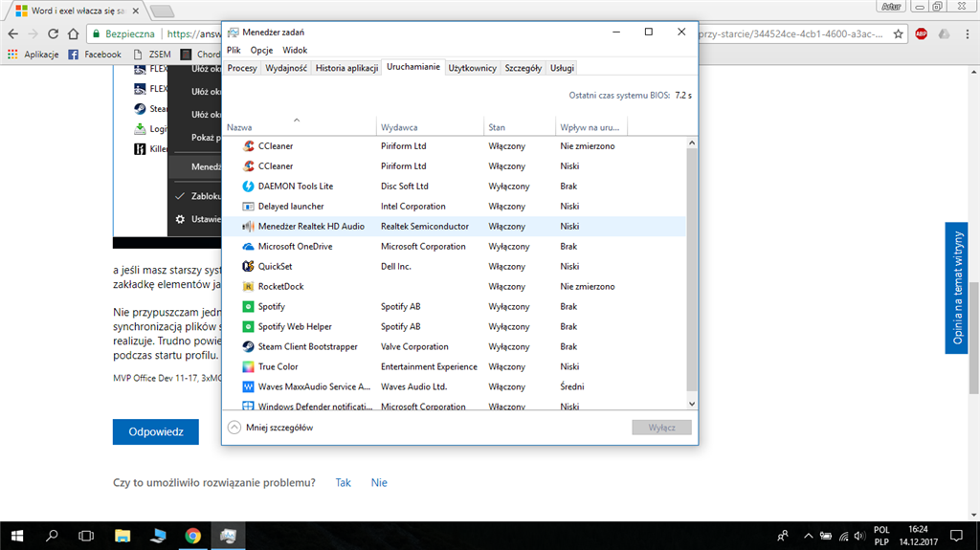Switch to Procesy tab
Image resolution: width=980 pixels, height=550 pixels.
(x=242, y=68)
